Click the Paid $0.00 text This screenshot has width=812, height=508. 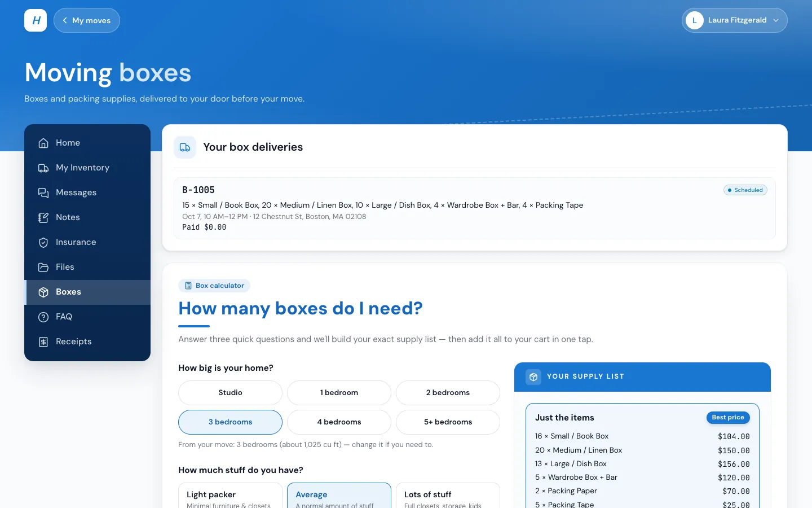click(x=204, y=227)
